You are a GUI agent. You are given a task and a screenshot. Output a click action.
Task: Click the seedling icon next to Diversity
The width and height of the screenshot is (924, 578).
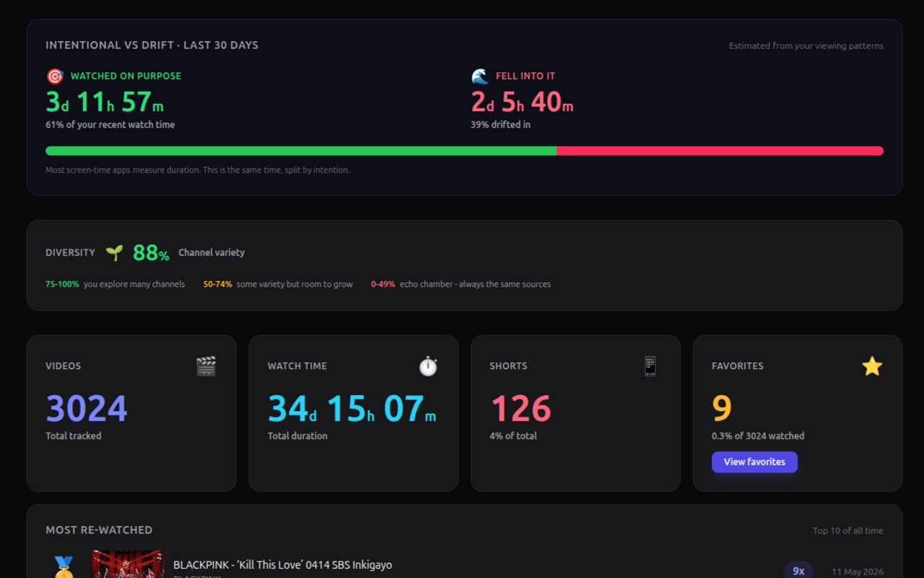(114, 253)
